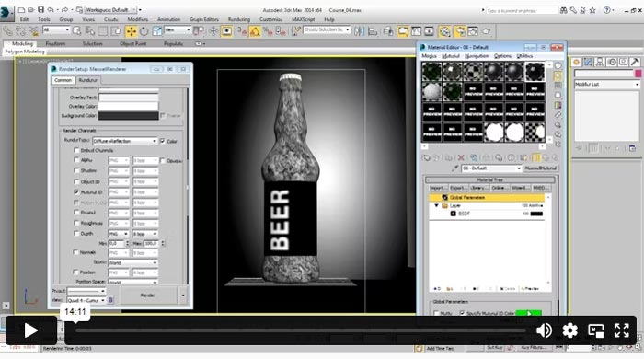Click the Mirror tool icon
The image size is (644, 359).
(x=359, y=31)
